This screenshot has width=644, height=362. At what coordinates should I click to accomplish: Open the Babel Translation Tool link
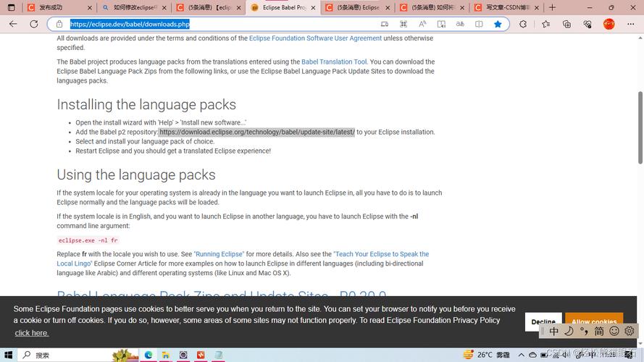(x=334, y=62)
